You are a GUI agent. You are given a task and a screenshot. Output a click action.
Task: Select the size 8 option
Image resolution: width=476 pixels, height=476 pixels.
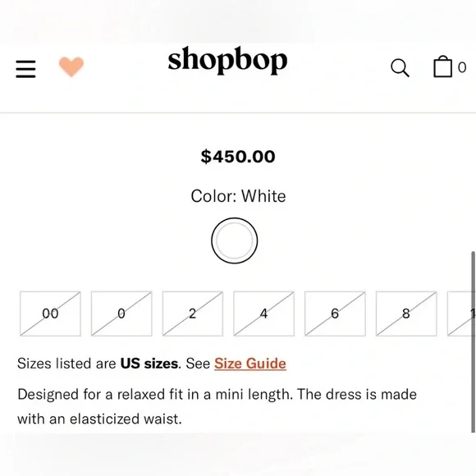[x=406, y=314]
